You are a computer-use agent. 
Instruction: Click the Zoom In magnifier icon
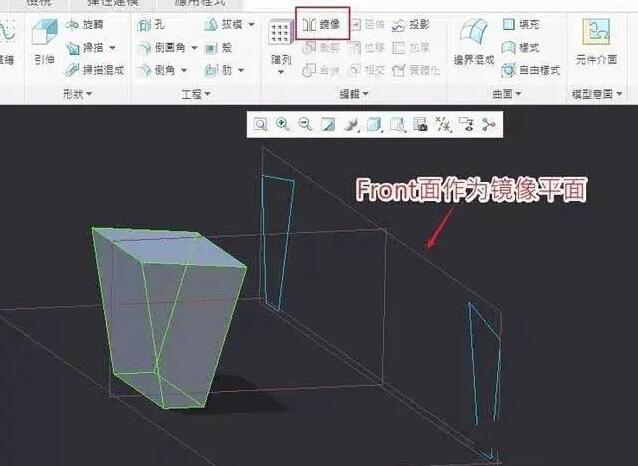pos(283,124)
